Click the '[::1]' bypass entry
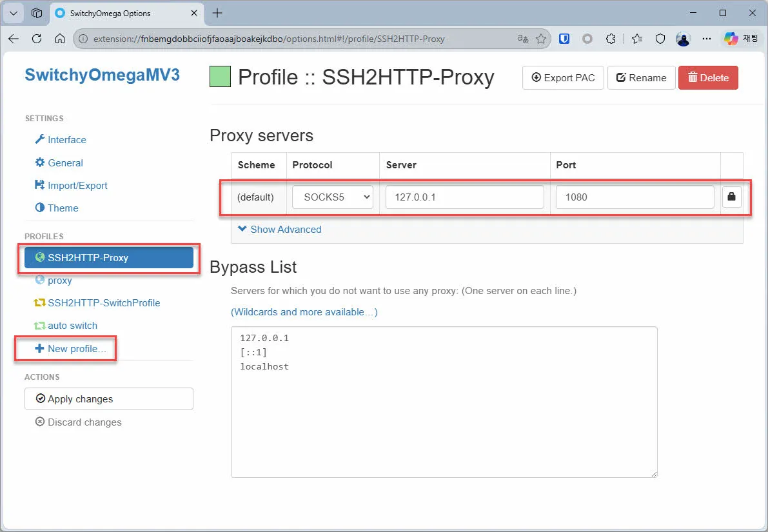This screenshot has width=768, height=532. (253, 352)
